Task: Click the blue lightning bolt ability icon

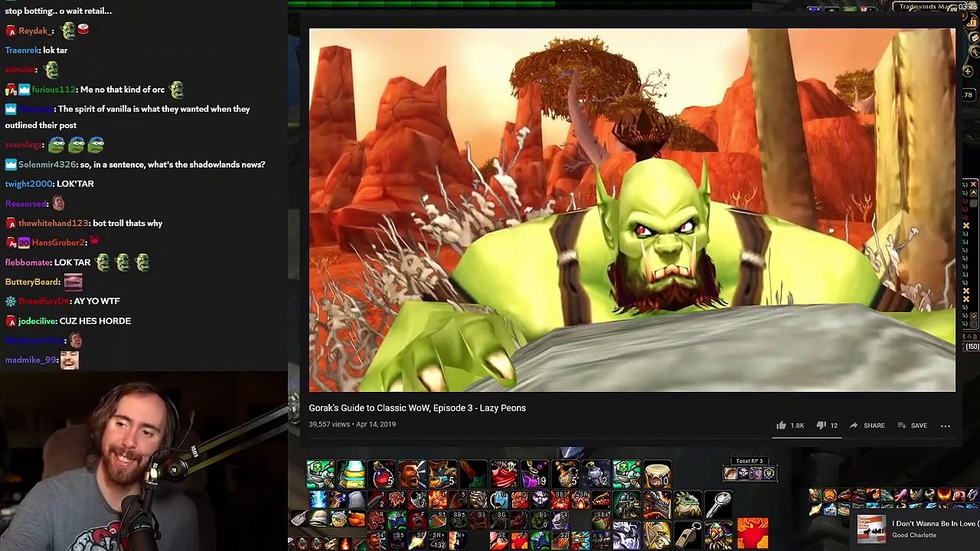Action: (x=318, y=499)
